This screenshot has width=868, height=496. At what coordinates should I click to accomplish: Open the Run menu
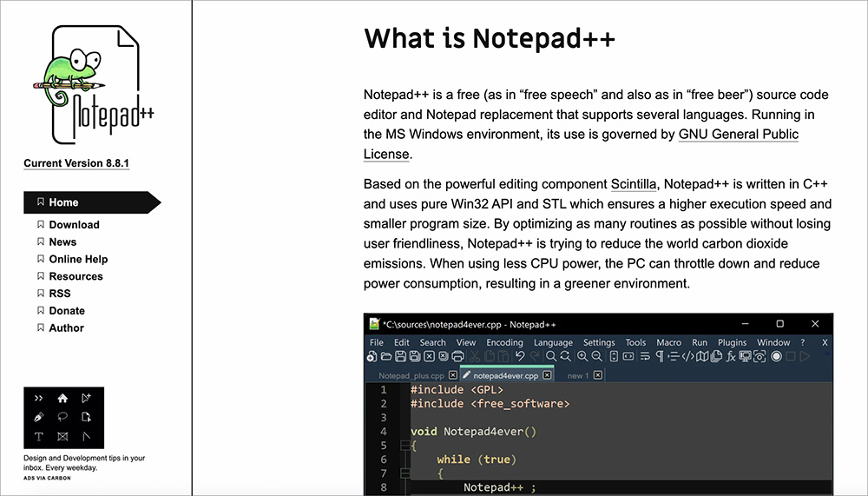pyautogui.click(x=699, y=342)
